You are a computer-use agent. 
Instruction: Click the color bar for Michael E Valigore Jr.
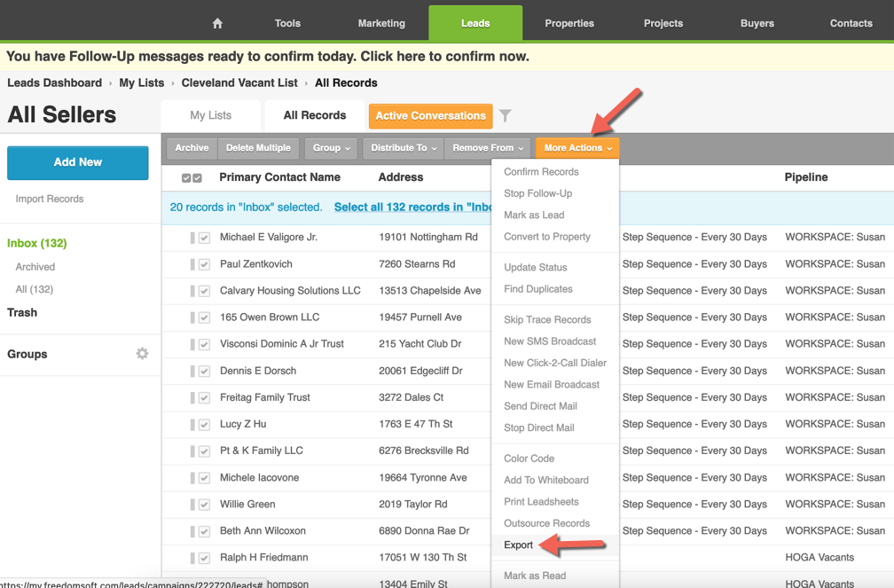[x=192, y=238]
